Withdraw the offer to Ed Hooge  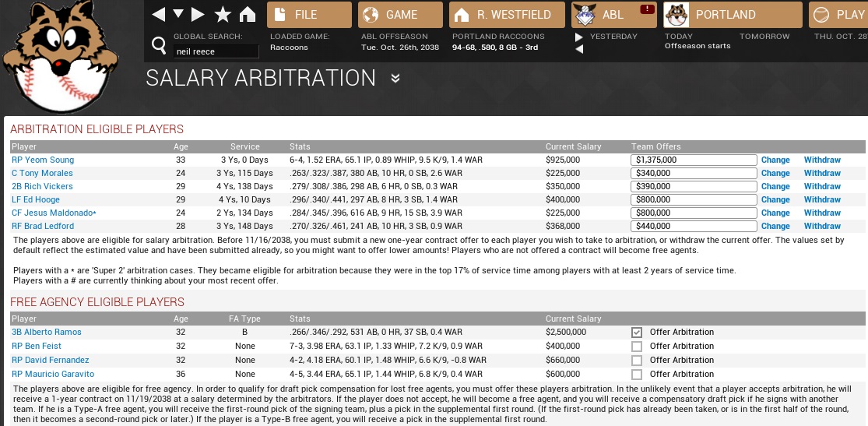[x=822, y=199]
